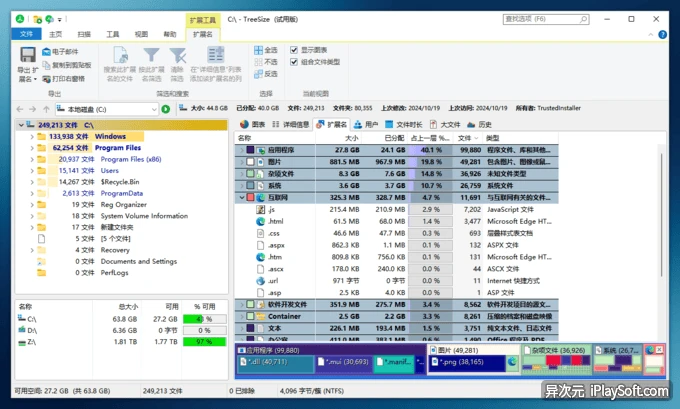Check the 图片 row checkbox
680x409 pixels.
click(250, 162)
